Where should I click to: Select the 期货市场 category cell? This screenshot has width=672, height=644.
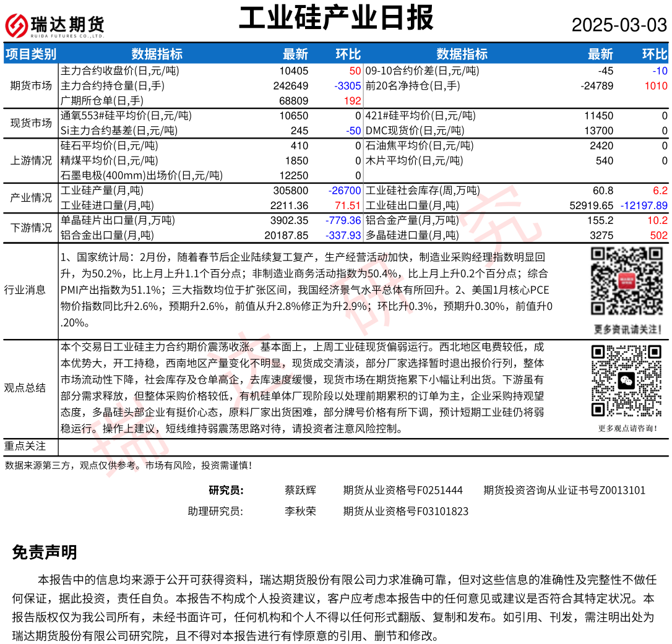pyautogui.click(x=31, y=86)
